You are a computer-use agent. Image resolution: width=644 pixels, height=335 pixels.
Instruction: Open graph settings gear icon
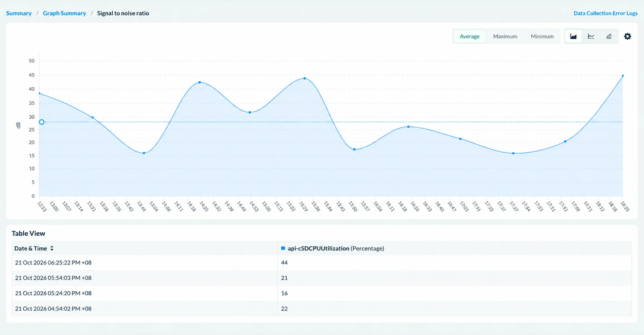[x=627, y=36]
